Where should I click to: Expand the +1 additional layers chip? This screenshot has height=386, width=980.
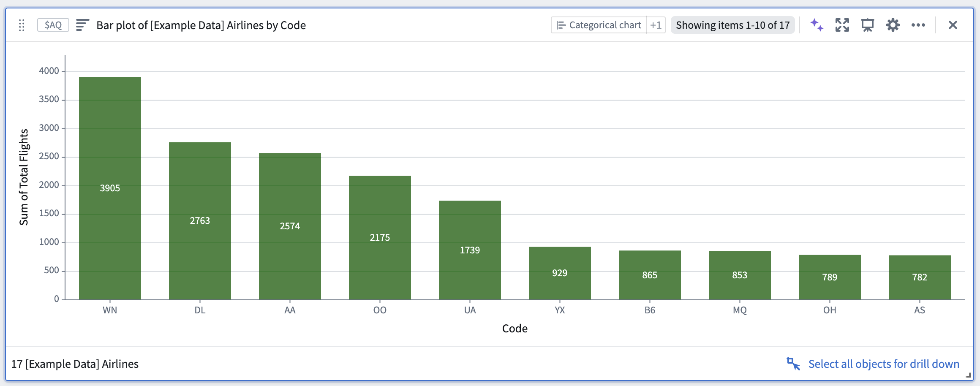pos(656,25)
